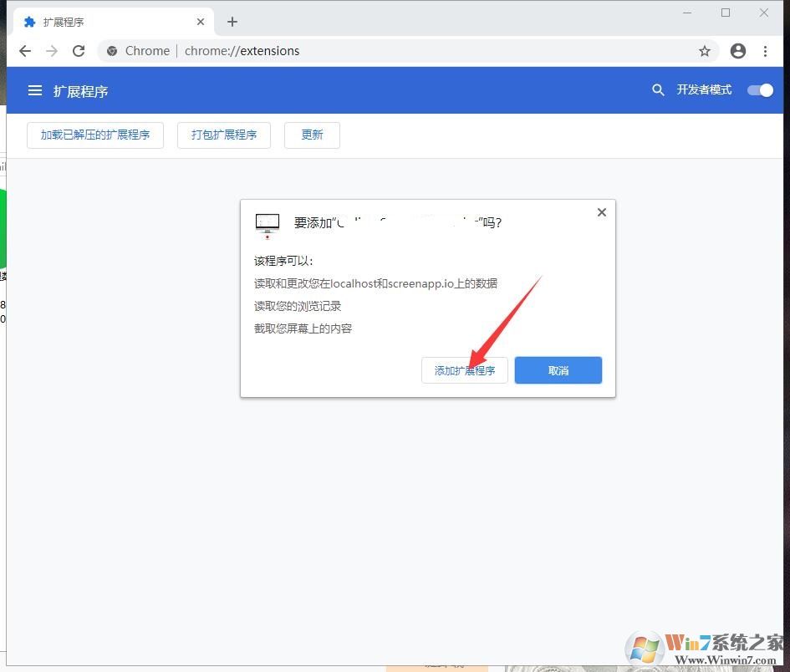Open Chrome's three-dot menu
The image size is (790, 672).
(x=767, y=51)
